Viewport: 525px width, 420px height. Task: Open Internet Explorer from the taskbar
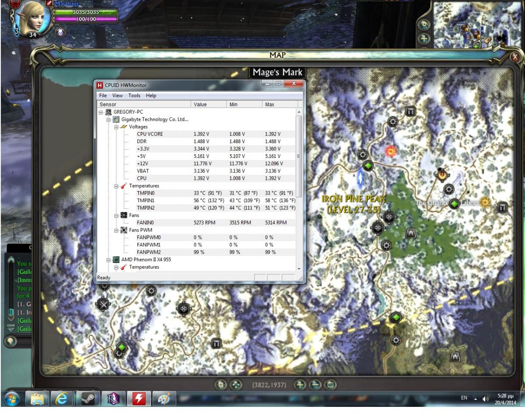pyautogui.click(x=63, y=399)
